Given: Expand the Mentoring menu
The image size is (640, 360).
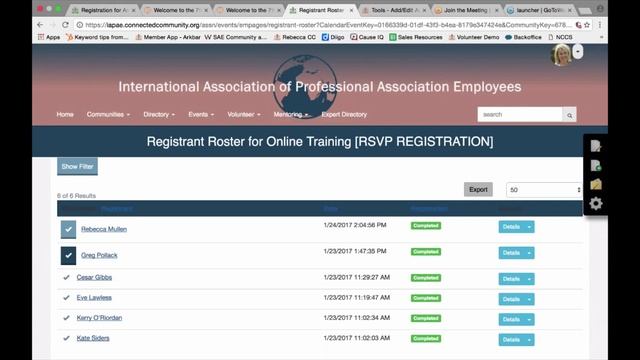Looking at the screenshot, I should tap(291, 115).
